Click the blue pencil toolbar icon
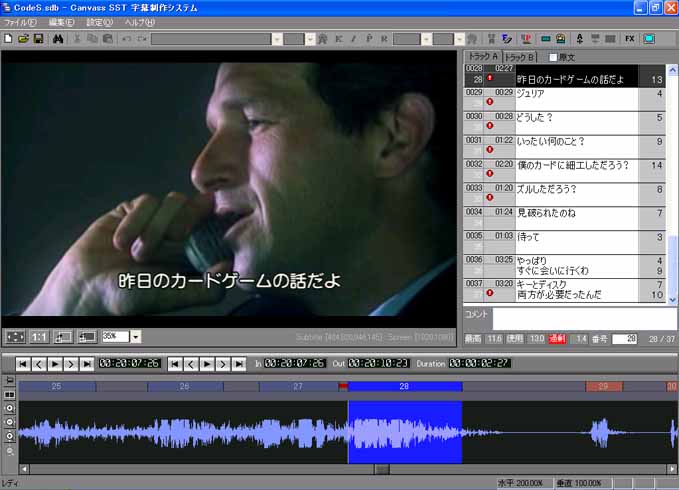This screenshot has height=490, width=679. point(507,39)
